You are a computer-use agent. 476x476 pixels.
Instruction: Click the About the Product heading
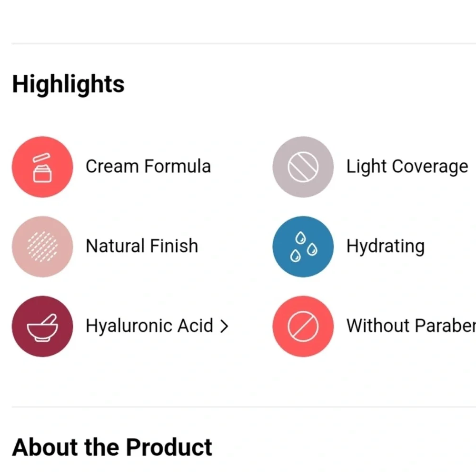tap(112, 447)
